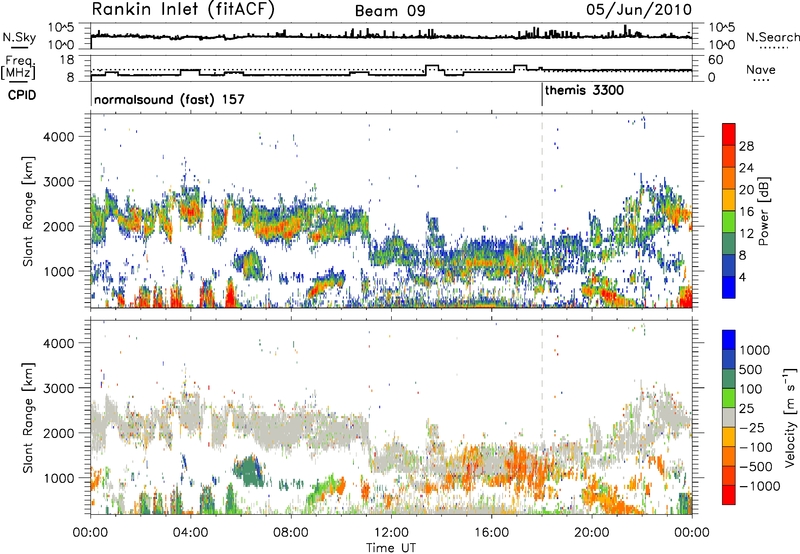Click the 'Rankin Inlet (fitACF)' title
The image size is (800, 554).
(183, 10)
